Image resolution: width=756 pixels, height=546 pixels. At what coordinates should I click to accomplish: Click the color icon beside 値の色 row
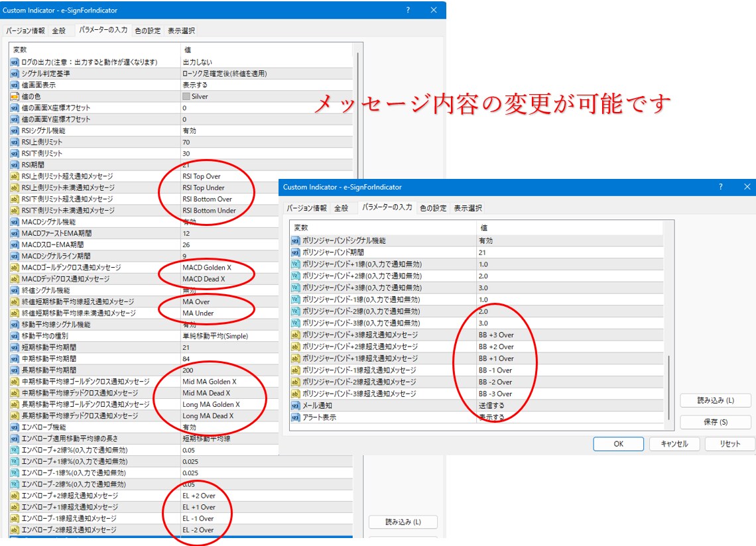tap(15, 96)
